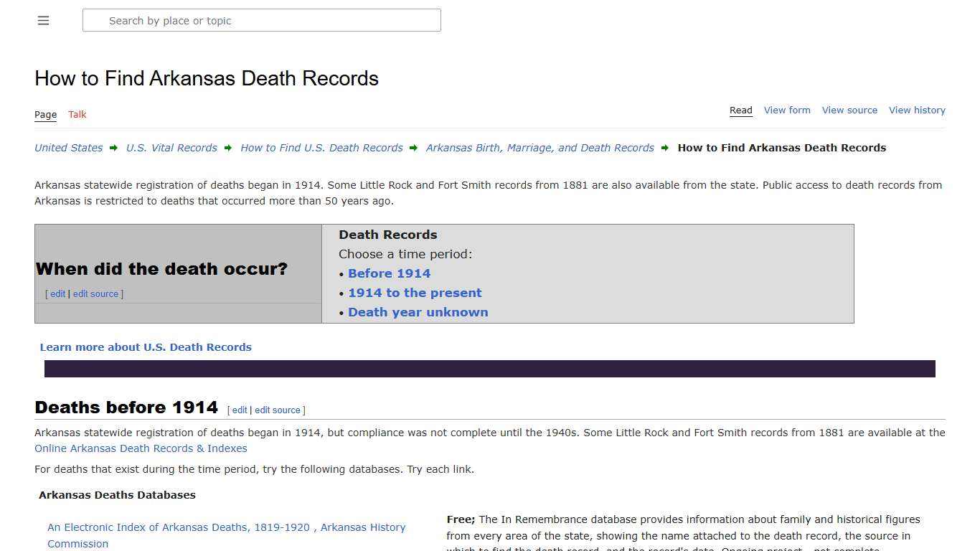The image size is (980, 551).
Task: Click the search input field
Action: point(262,20)
